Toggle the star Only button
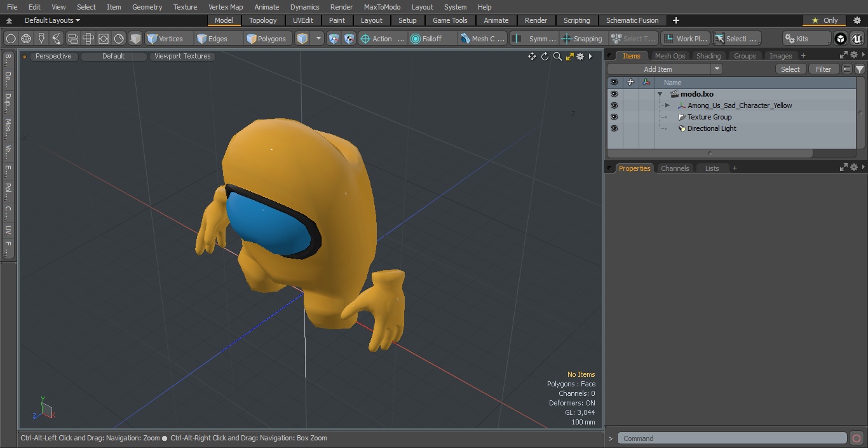 point(824,20)
